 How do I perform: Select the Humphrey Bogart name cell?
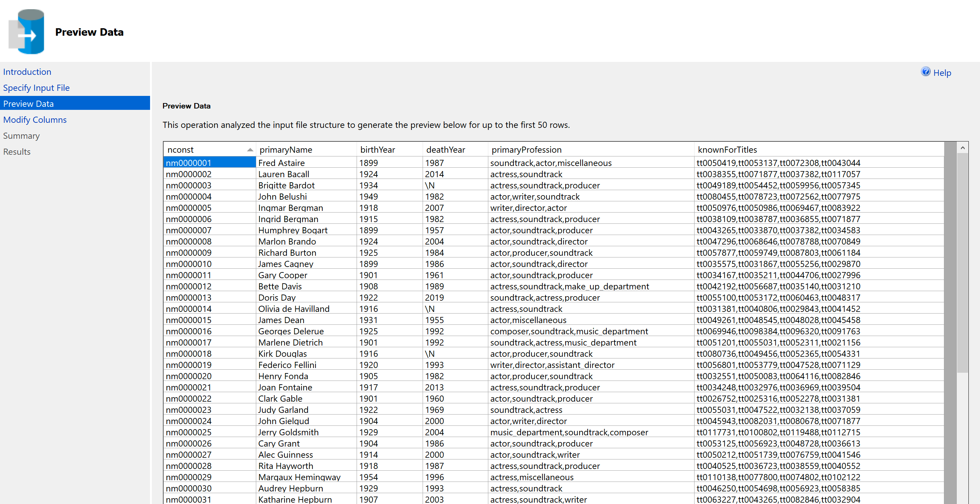(x=293, y=230)
